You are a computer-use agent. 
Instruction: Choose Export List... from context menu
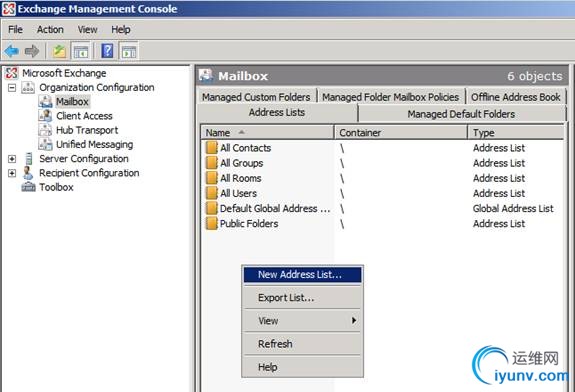303,298
